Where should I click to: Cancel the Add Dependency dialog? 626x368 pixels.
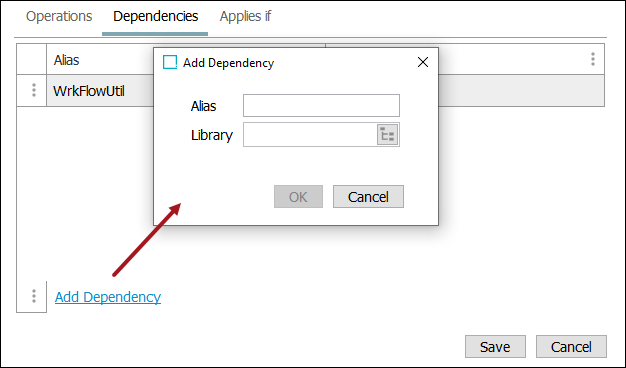368,196
